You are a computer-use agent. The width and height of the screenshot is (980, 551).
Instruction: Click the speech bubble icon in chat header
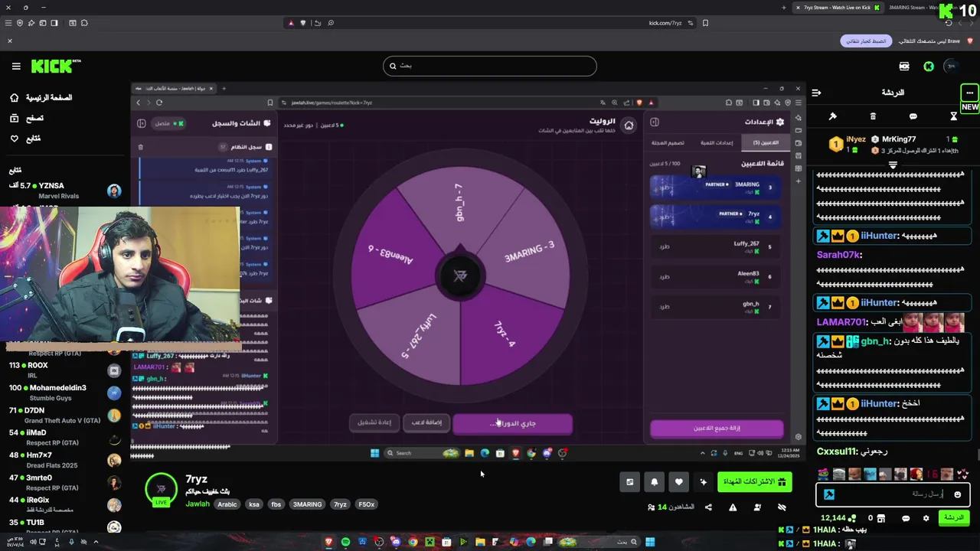point(913,116)
